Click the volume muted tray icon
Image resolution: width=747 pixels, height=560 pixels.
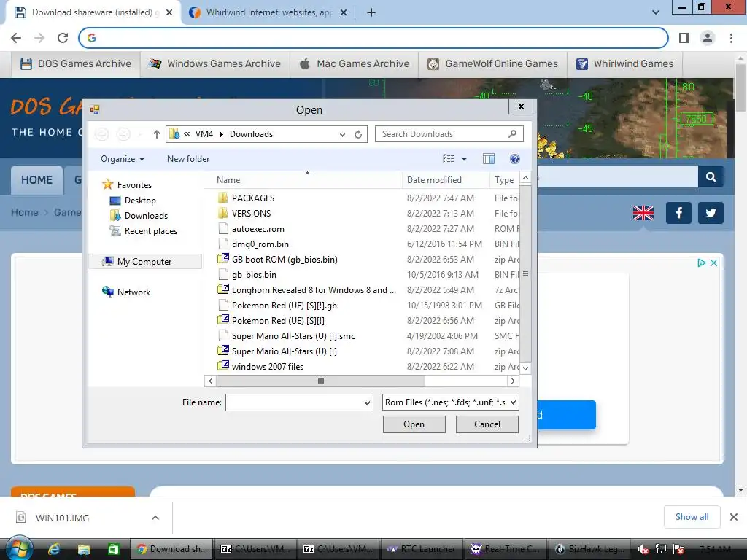pyautogui.click(x=643, y=550)
